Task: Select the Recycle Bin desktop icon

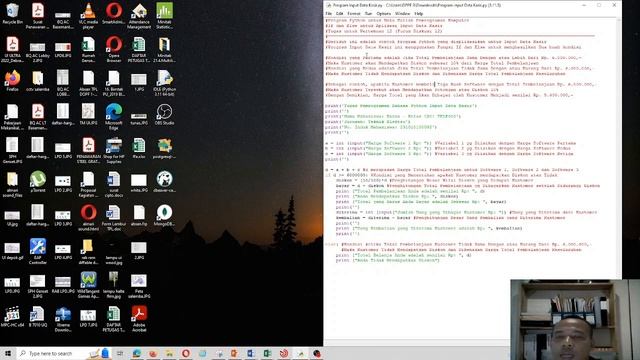Action: [12, 13]
